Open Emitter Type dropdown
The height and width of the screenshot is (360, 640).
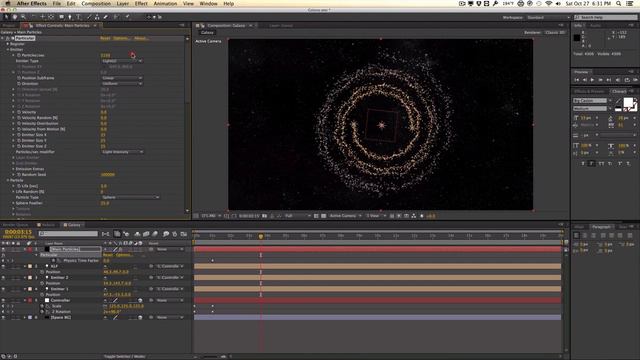point(122,61)
